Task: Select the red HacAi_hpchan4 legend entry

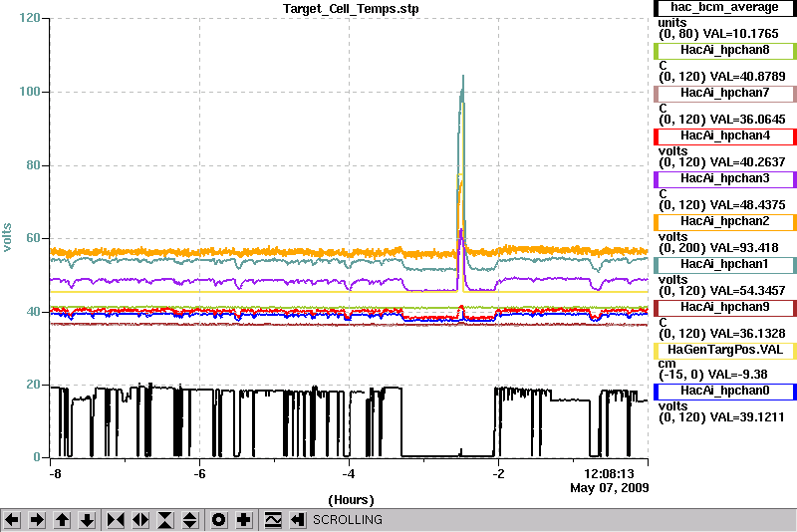Action: [725, 136]
